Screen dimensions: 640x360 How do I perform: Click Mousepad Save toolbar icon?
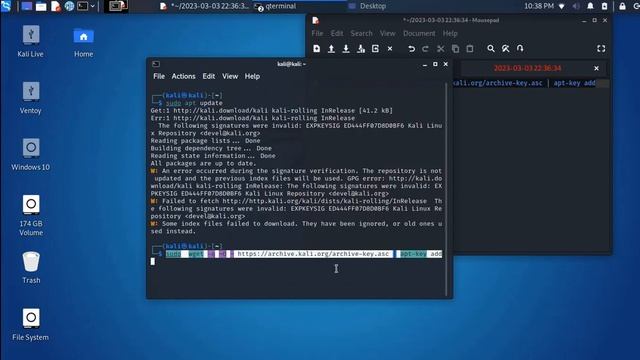[x=346, y=49]
